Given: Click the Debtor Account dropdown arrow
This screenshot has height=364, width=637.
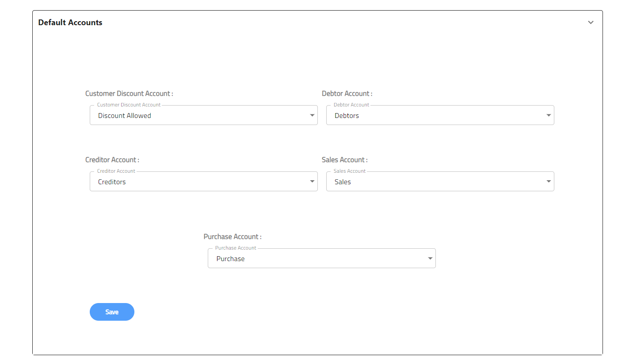Looking at the screenshot, I should [549, 115].
